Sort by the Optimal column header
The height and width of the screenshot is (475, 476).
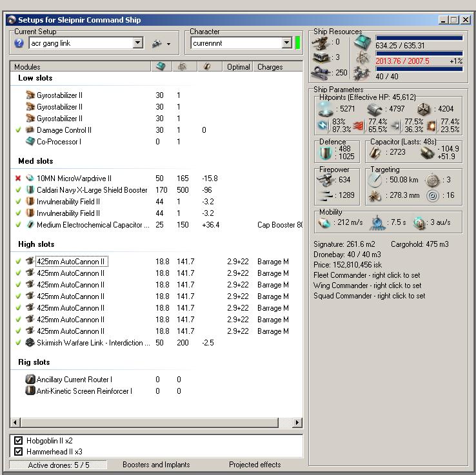coord(238,66)
